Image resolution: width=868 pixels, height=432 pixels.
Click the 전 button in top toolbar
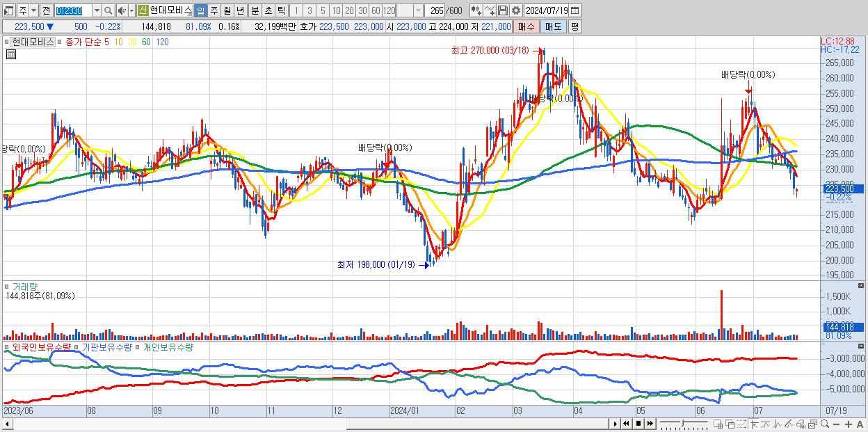point(46,10)
